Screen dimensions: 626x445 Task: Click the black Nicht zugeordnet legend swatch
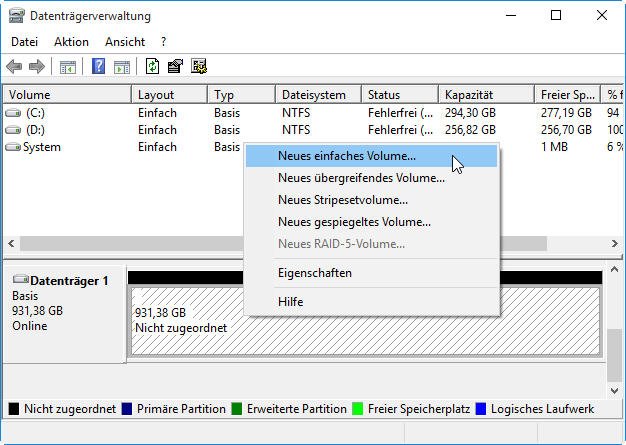[x=14, y=409]
